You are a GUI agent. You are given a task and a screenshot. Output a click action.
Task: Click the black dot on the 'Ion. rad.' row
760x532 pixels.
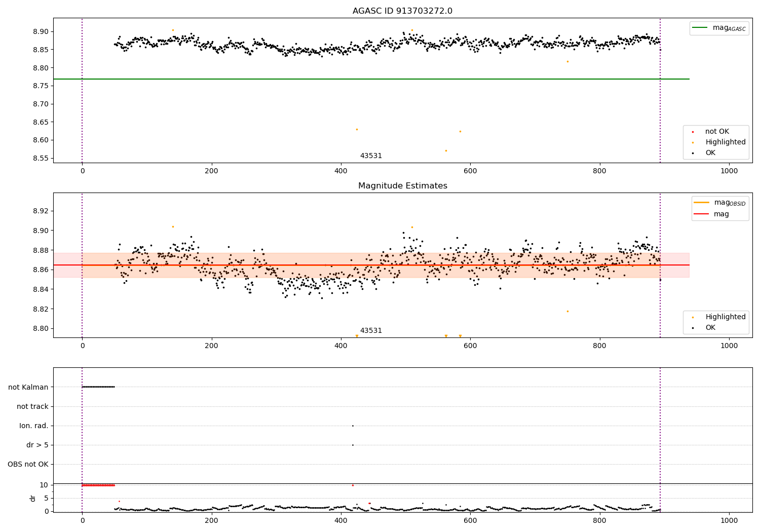point(353,426)
